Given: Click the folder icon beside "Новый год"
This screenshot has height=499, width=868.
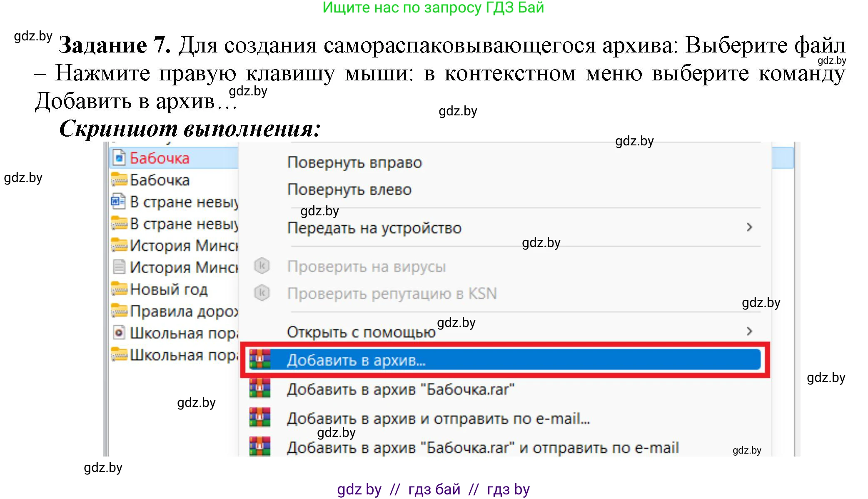Looking at the screenshot, I should (x=119, y=289).
